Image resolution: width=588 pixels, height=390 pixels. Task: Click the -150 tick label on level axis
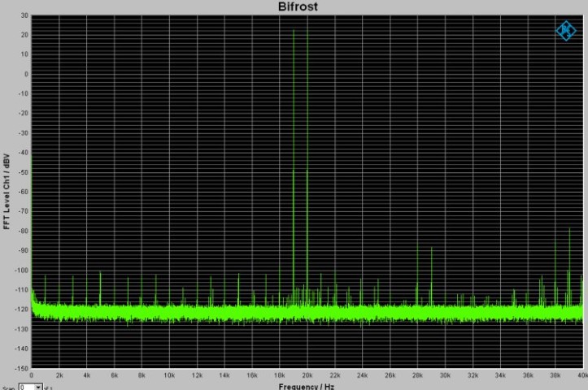click(22, 368)
